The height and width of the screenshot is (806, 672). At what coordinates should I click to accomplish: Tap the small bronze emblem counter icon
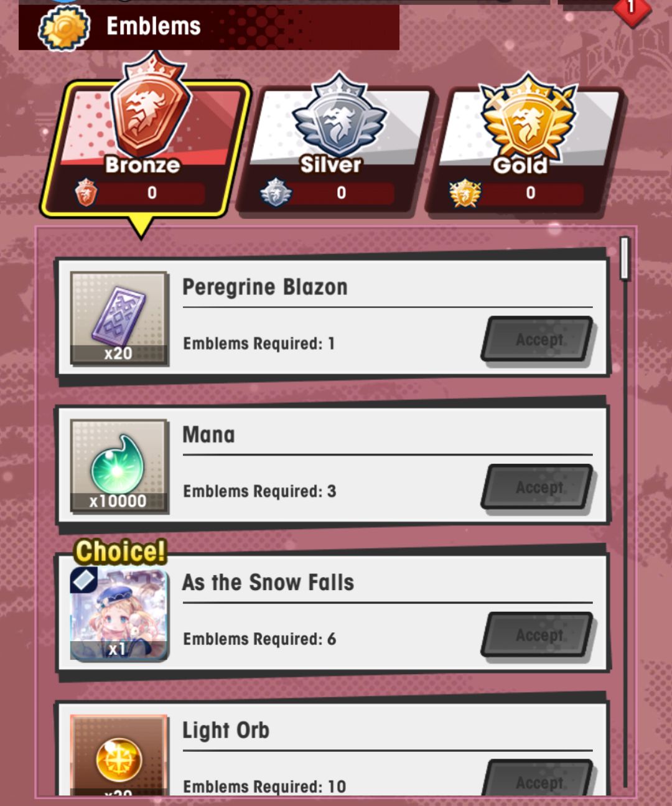tap(86, 192)
